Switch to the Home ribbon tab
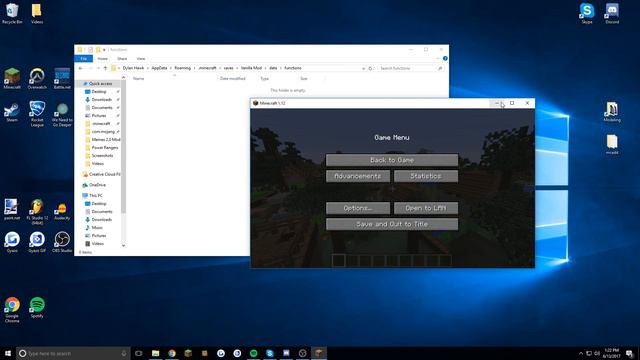 102,59
